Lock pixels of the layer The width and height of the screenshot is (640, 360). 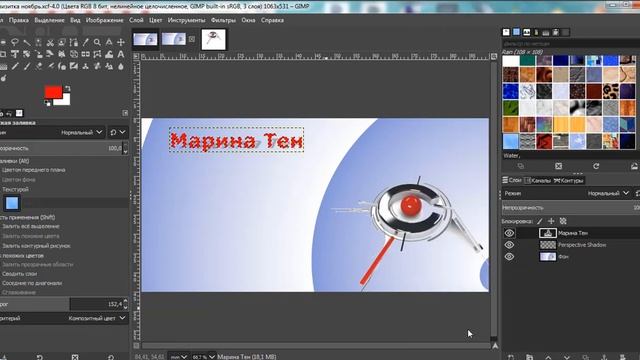(x=539, y=221)
